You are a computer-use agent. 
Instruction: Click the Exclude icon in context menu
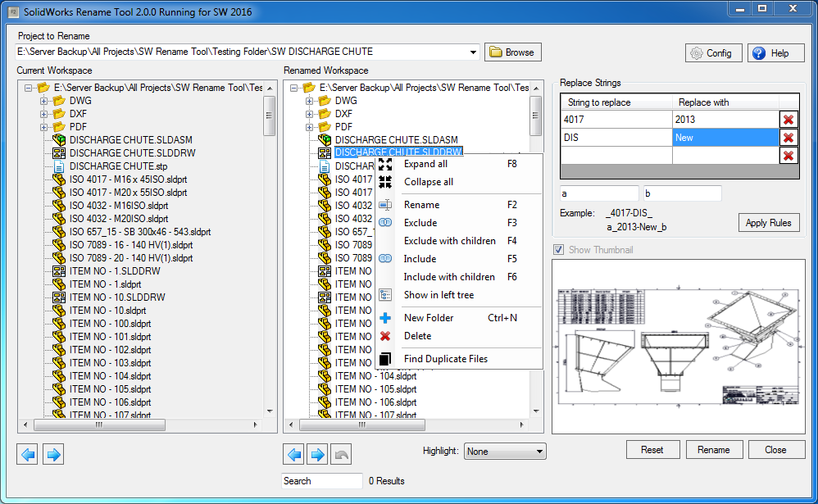point(385,223)
